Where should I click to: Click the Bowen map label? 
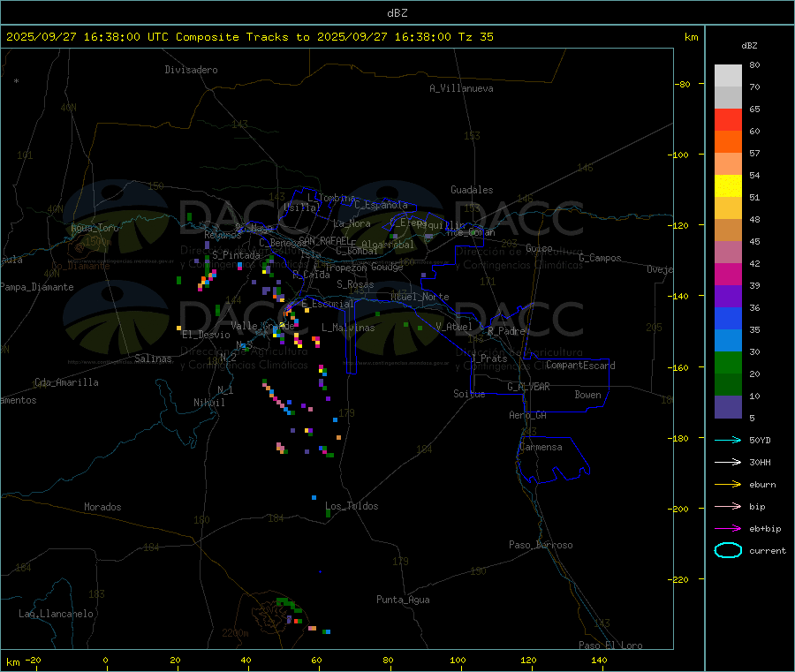point(588,395)
